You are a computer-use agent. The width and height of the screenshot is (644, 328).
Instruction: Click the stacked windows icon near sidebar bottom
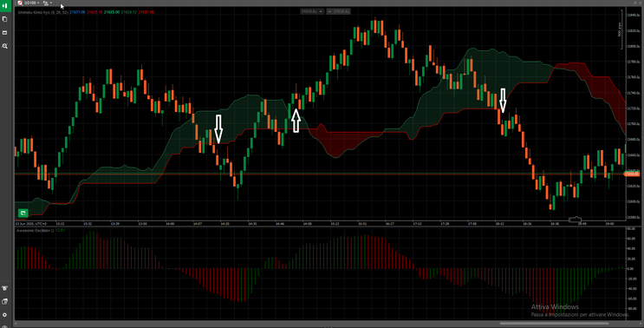pos(5,301)
